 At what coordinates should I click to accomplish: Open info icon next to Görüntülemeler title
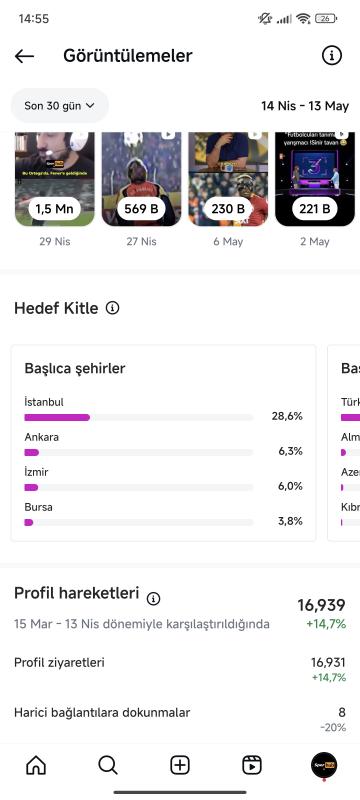(x=332, y=55)
